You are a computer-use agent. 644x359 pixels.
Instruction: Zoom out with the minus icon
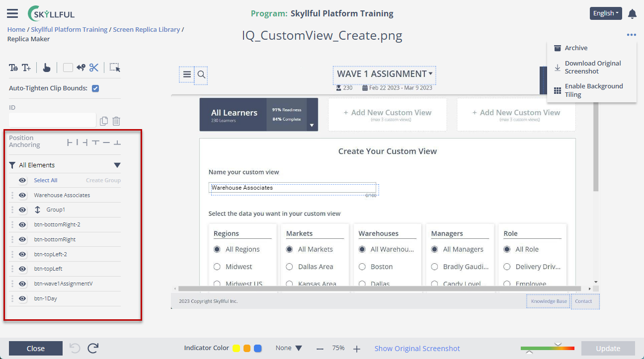pos(320,349)
